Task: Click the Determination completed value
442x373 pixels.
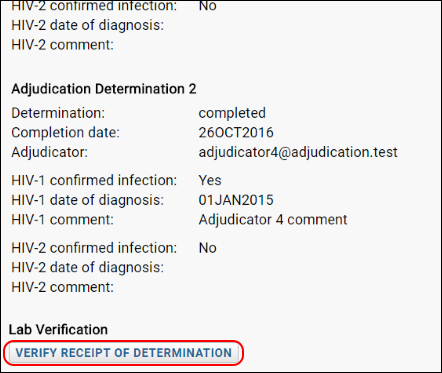Action: click(x=232, y=113)
